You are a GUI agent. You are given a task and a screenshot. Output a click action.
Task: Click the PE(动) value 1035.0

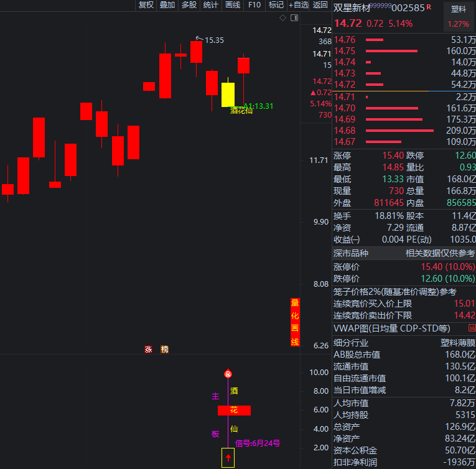pyautogui.click(x=463, y=239)
